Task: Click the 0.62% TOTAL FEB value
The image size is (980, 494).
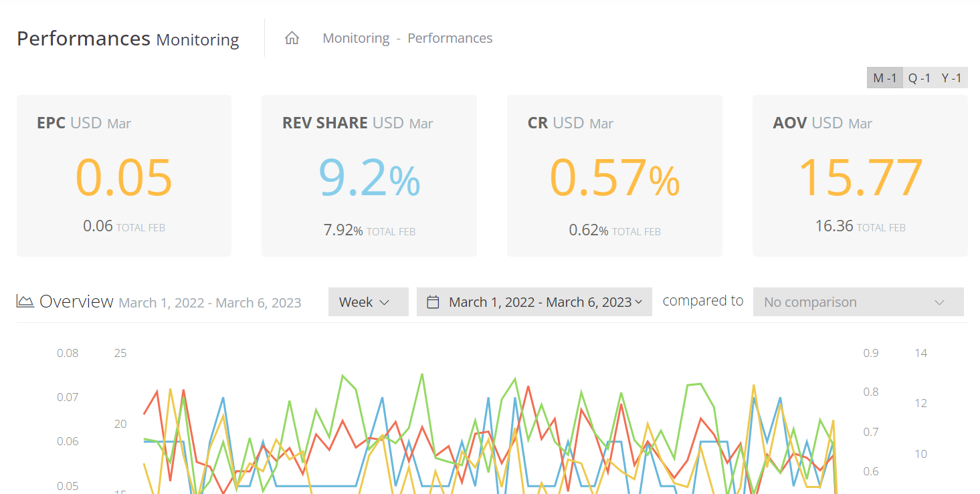Action: tap(615, 231)
